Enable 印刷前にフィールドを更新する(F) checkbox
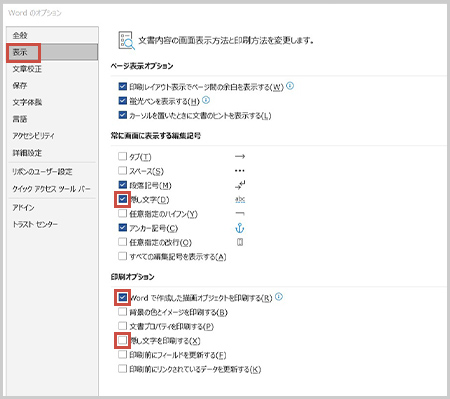The width and height of the screenshot is (450, 399). (x=123, y=355)
